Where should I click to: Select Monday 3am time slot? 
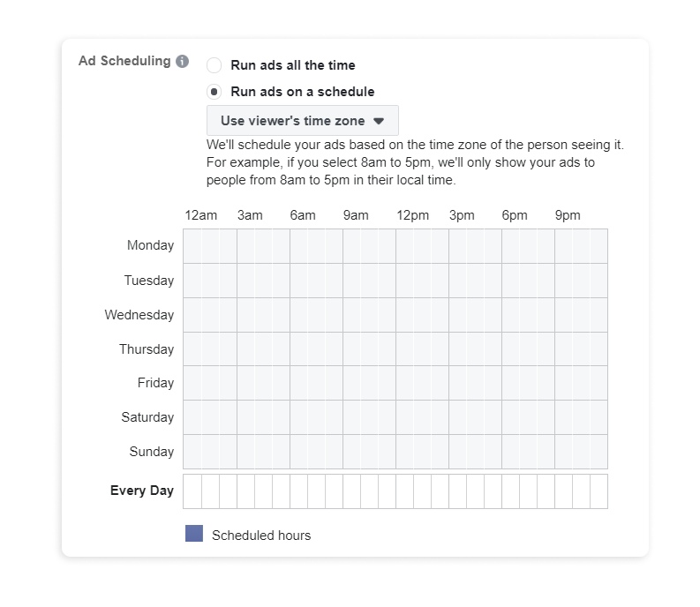(x=245, y=246)
